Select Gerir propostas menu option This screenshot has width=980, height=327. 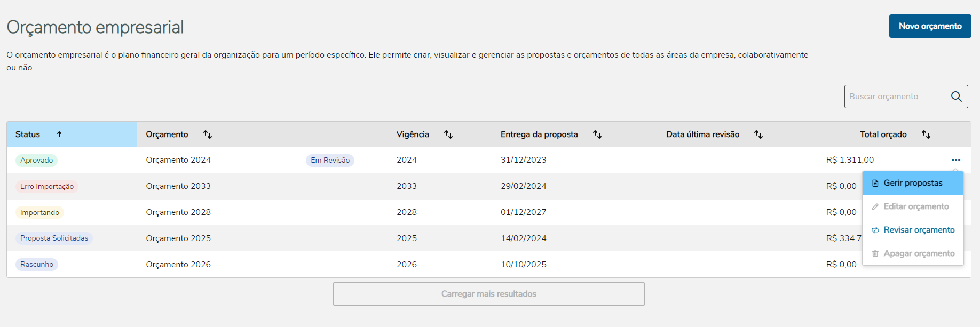coord(913,183)
